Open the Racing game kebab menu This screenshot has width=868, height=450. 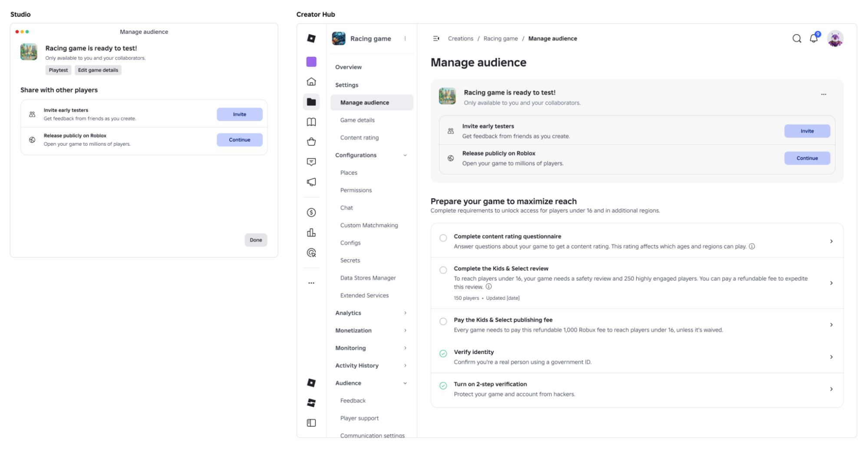click(405, 39)
